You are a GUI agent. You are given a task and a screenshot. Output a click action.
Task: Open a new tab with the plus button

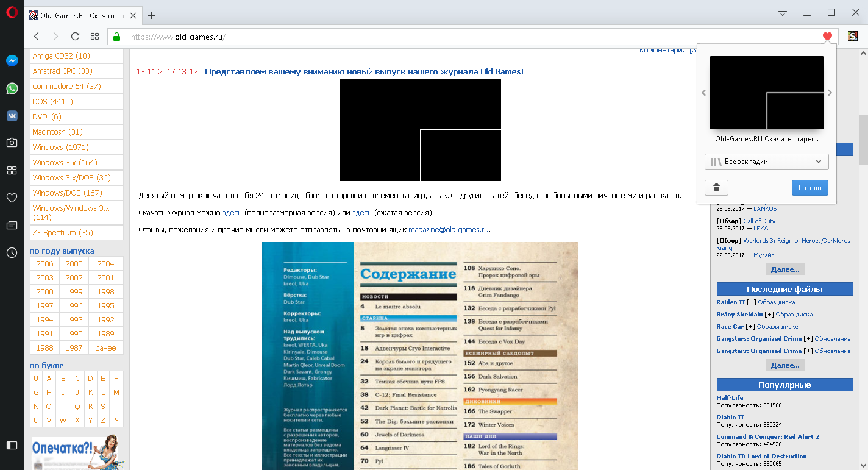(x=152, y=15)
